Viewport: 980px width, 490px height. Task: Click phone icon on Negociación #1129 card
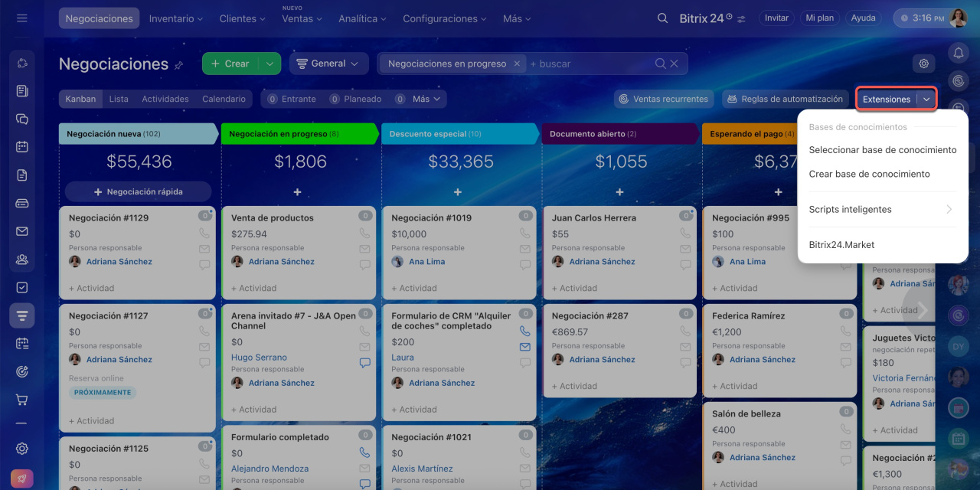pos(204,233)
